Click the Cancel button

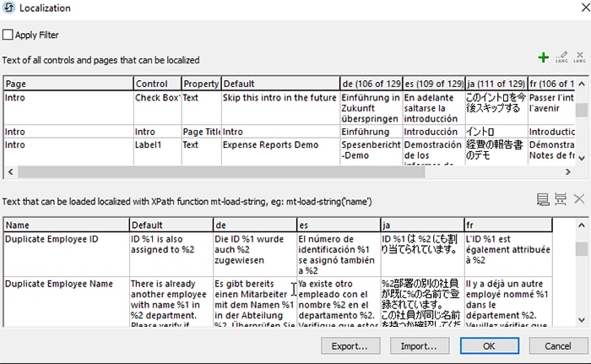tap(558, 346)
